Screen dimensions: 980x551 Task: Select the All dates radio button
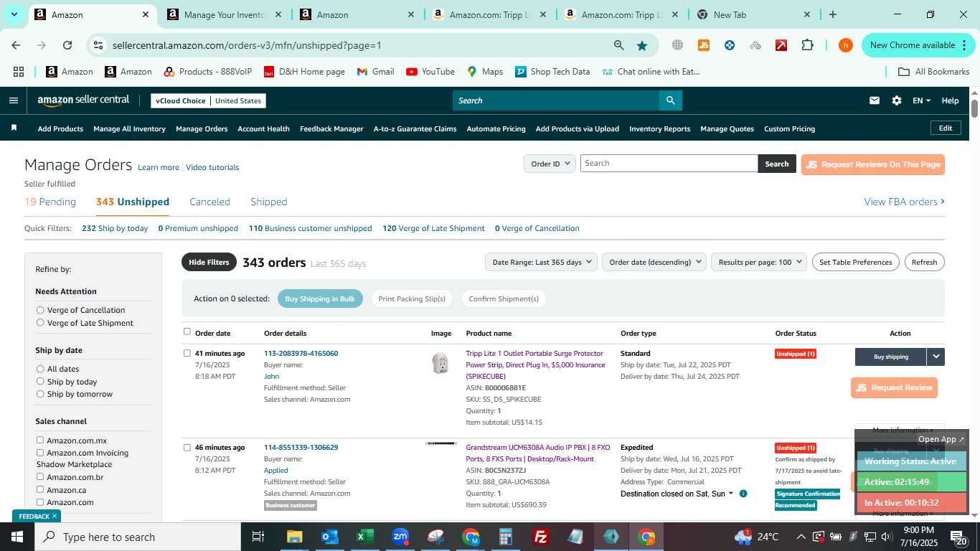coord(40,369)
